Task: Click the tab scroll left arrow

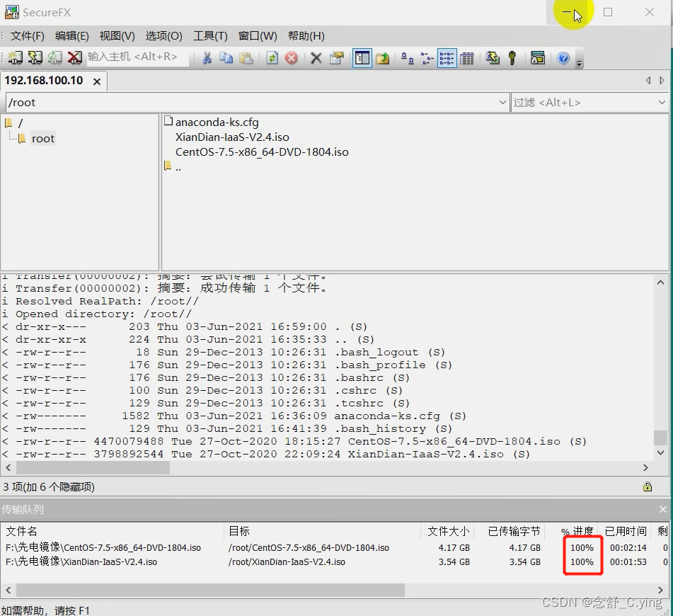Action: pyautogui.click(x=648, y=80)
